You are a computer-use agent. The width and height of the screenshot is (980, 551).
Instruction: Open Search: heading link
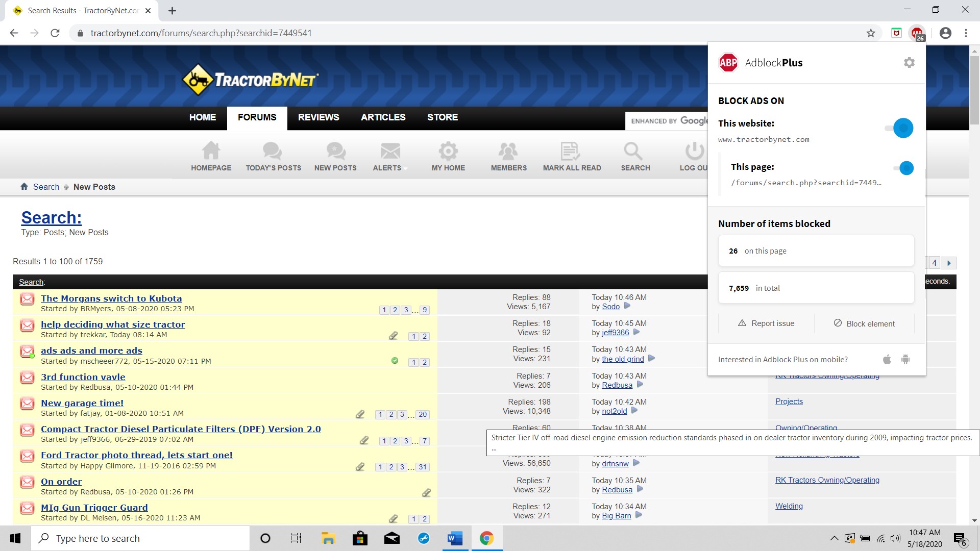coord(52,218)
